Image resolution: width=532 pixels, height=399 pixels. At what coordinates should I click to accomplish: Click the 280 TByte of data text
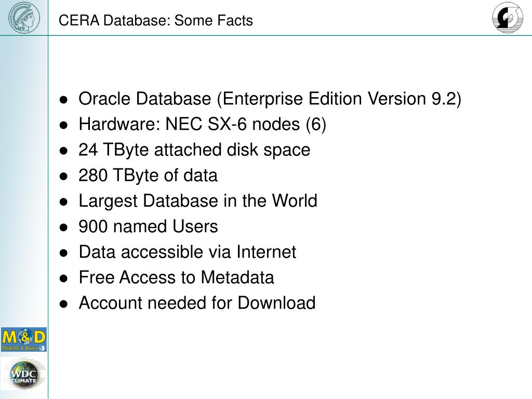(x=148, y=176)
